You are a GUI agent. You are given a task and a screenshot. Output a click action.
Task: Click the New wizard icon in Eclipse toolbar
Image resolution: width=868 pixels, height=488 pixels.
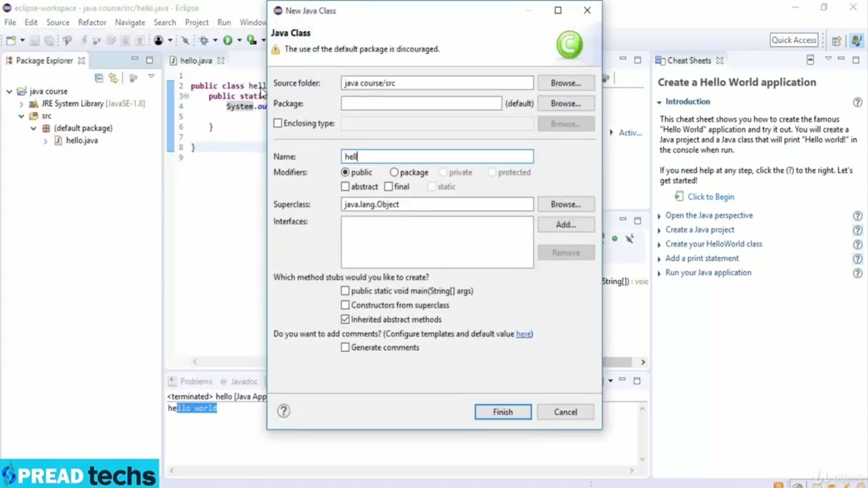pyautogui.click(x=11, y=41)
